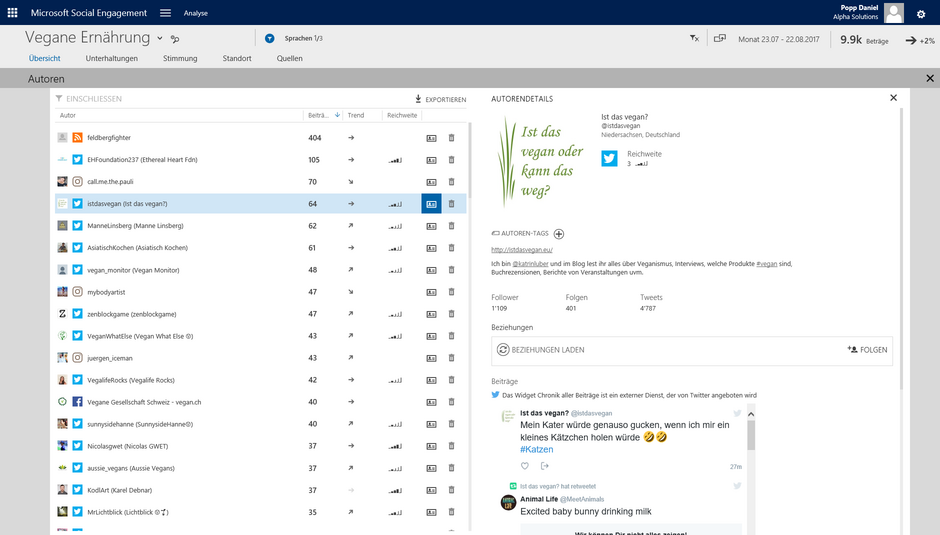Share the Kater tweet icon

tap(544, 466)
